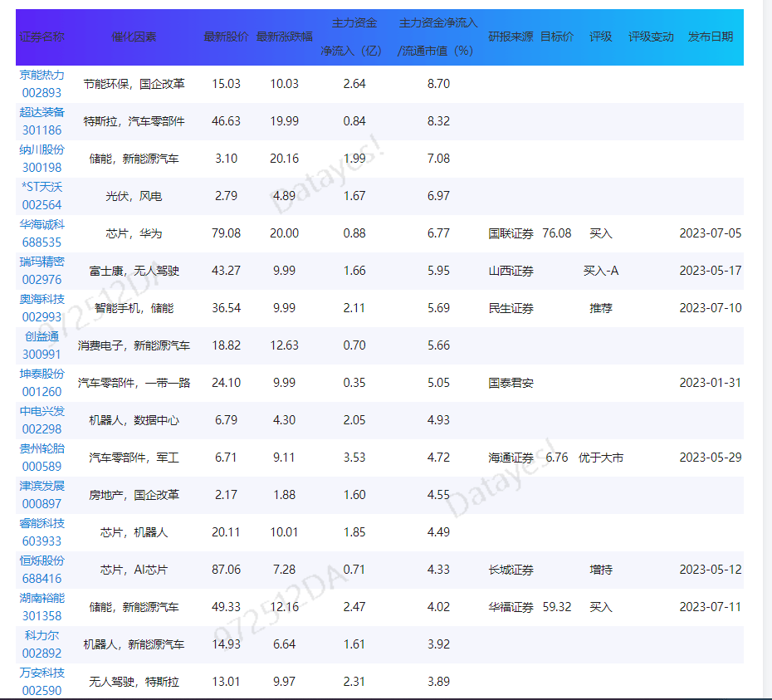
Task: Select the *ST天沃 stock link
Action: [x=42, y=187]
